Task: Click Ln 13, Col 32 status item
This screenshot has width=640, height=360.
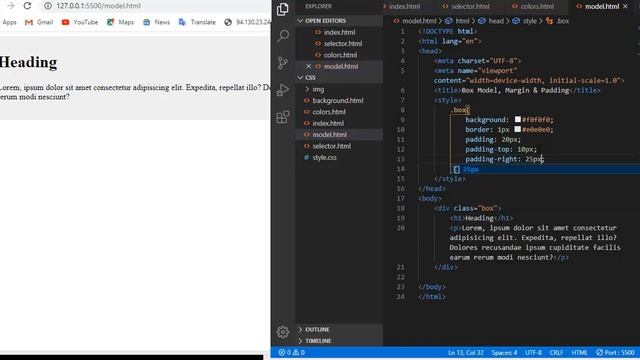Action: (x=466, y=352)
